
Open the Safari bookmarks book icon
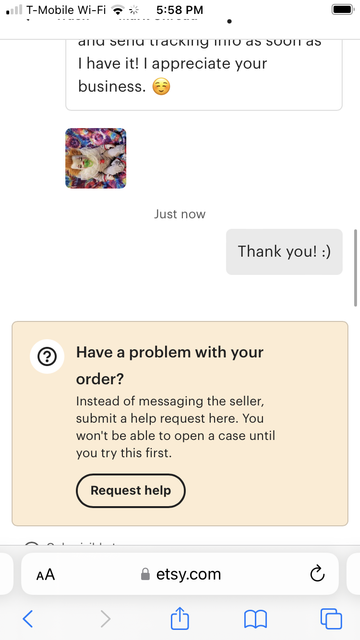tap(256, 619)
